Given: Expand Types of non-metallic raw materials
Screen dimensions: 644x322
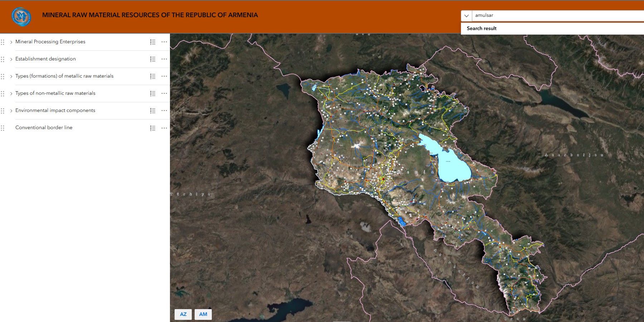Looking at the screenshot, I should [11, 93].
